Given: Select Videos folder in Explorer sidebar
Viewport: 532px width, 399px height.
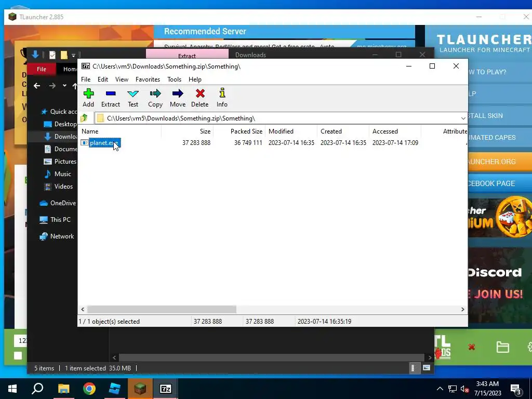Looking at the screenshot, I should pos(58,187).
